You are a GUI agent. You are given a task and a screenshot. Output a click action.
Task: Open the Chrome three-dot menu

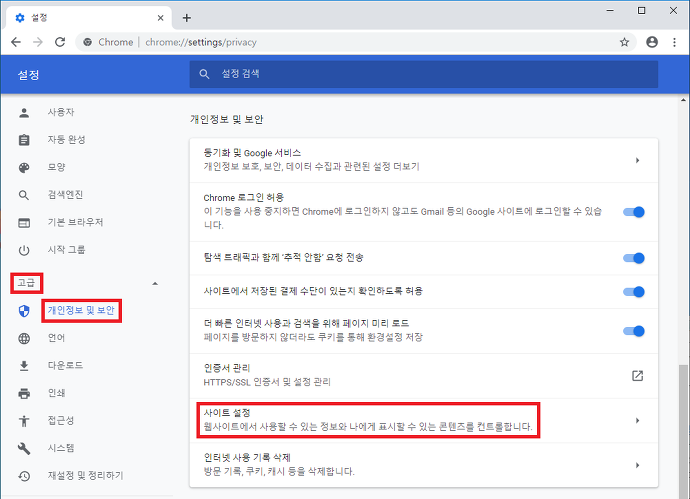pyautogui.click(x=674, y=42)
